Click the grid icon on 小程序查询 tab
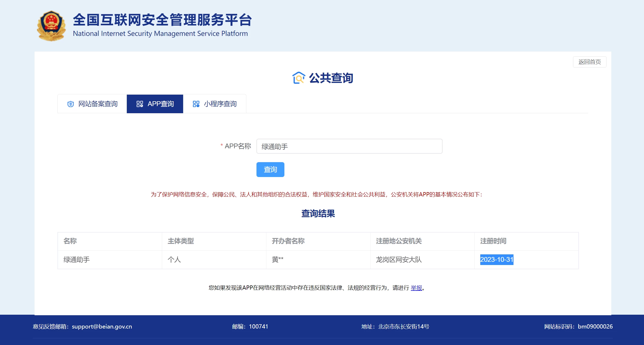This screenshot has height=345, width=644. [x=196, y=104]
